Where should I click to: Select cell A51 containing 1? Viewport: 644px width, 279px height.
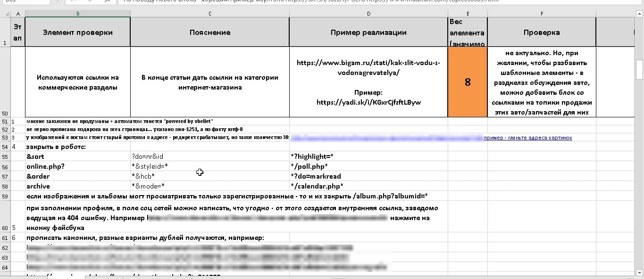click(17, 121)
